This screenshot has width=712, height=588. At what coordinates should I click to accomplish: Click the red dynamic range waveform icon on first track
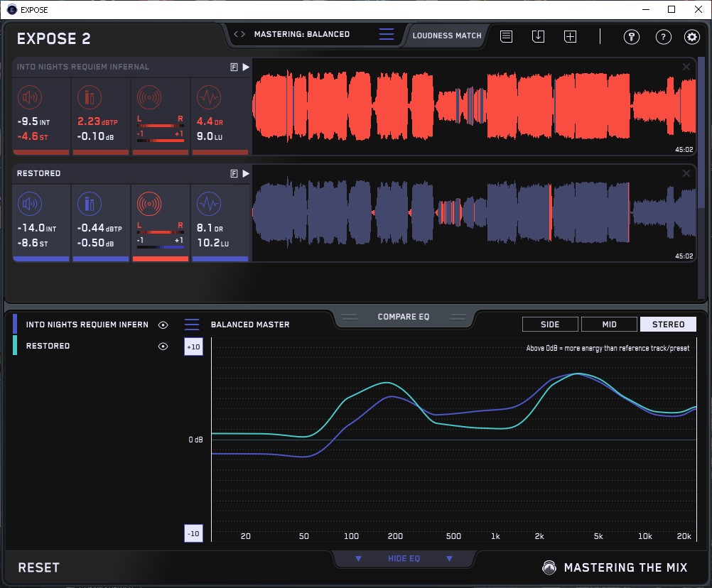209,97
